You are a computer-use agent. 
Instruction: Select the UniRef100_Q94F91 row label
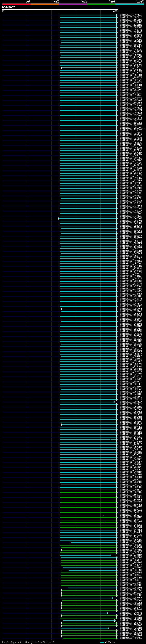click(131, 65)
